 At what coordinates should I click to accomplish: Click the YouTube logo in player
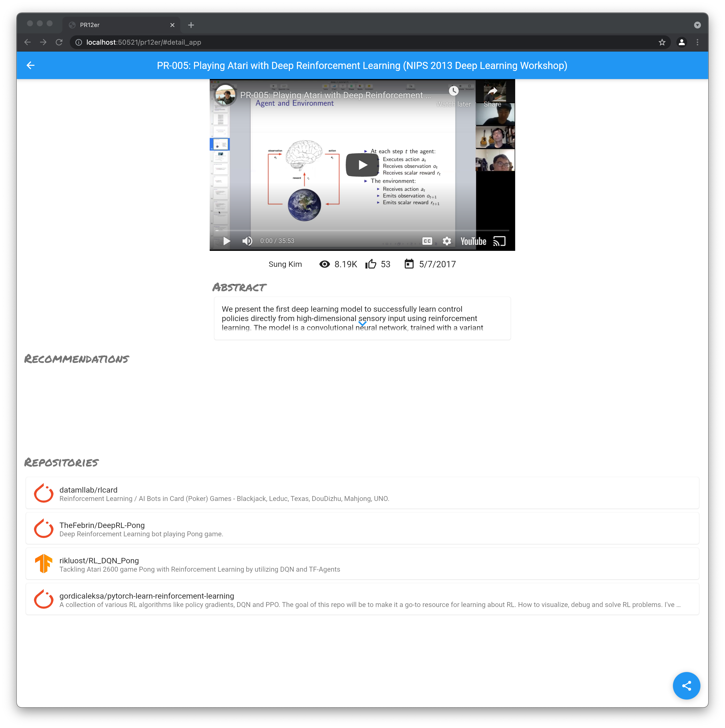(x=473, y=241)
